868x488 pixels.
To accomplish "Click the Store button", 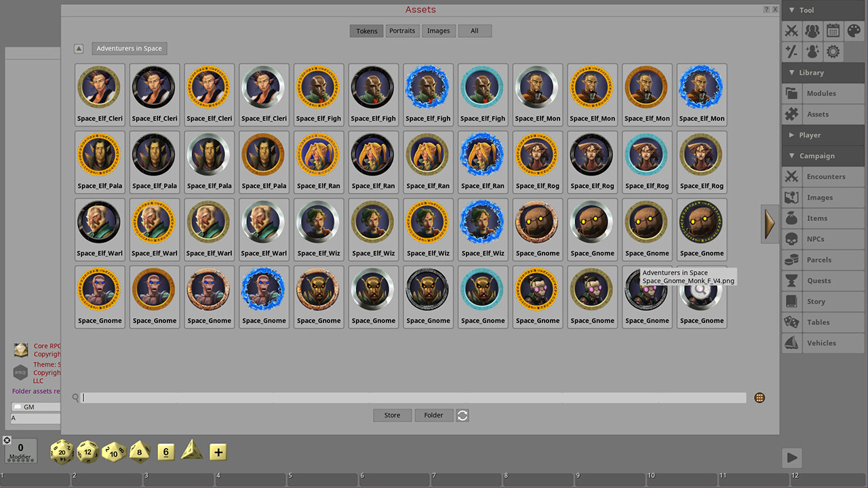I will tap(392, 415).
